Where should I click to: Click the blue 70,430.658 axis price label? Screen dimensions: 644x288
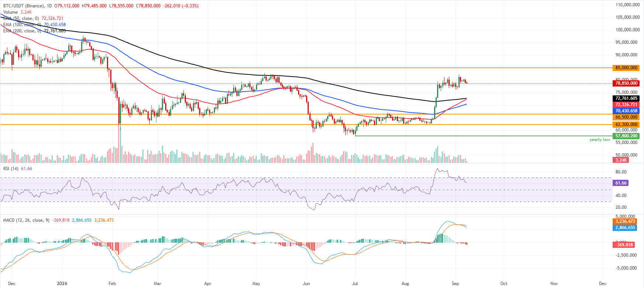pyautogui.click(x=626, y=111)
